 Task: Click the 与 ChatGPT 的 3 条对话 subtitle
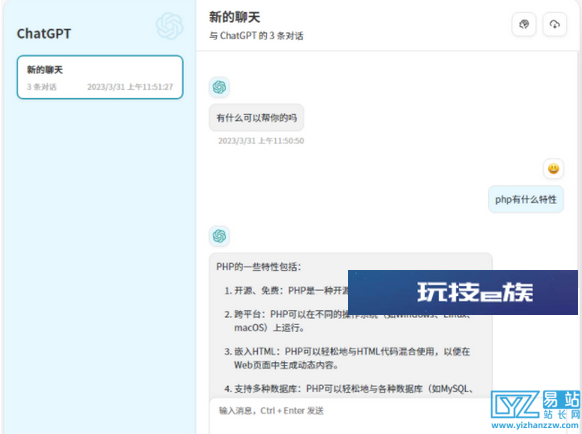256,36
